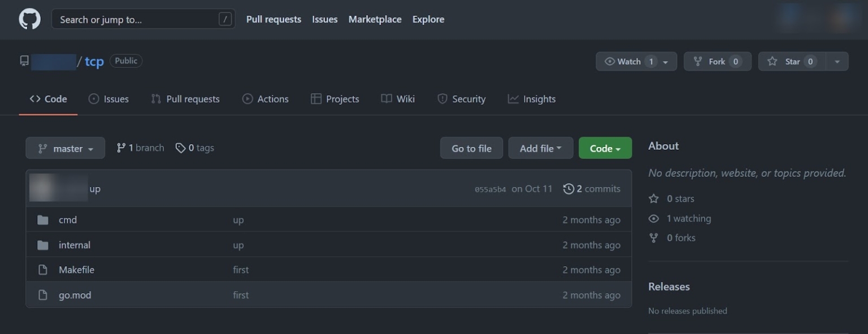The image size is (868, 334).
Task: Click the branch count icon
Action: [x=121, y=148]
